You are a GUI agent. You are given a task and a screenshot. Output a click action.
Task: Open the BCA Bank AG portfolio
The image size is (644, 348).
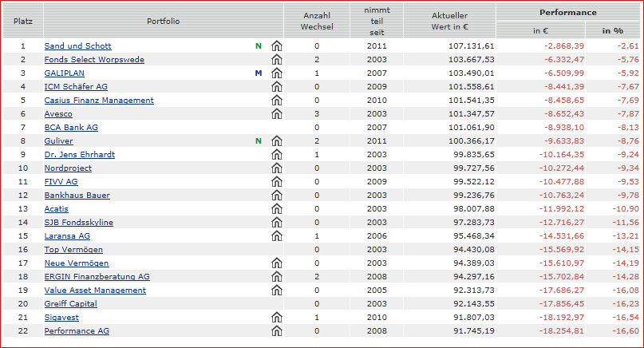71,128
